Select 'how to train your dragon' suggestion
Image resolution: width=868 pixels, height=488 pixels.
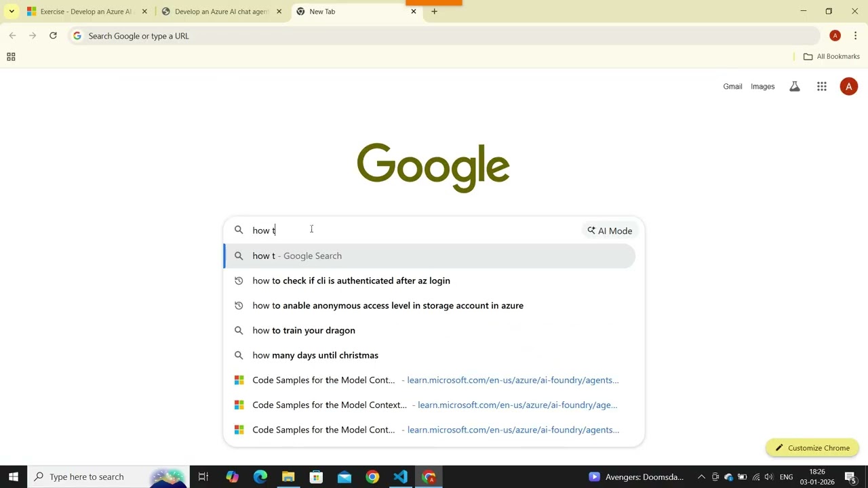pyautogui.click(x=429, y=331)
